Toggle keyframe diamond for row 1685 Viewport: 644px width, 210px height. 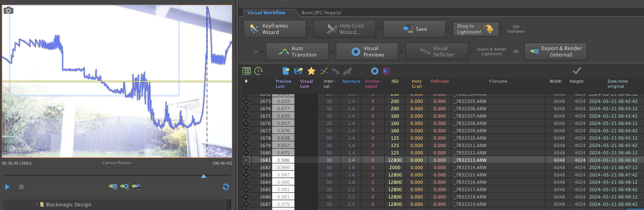246,190
